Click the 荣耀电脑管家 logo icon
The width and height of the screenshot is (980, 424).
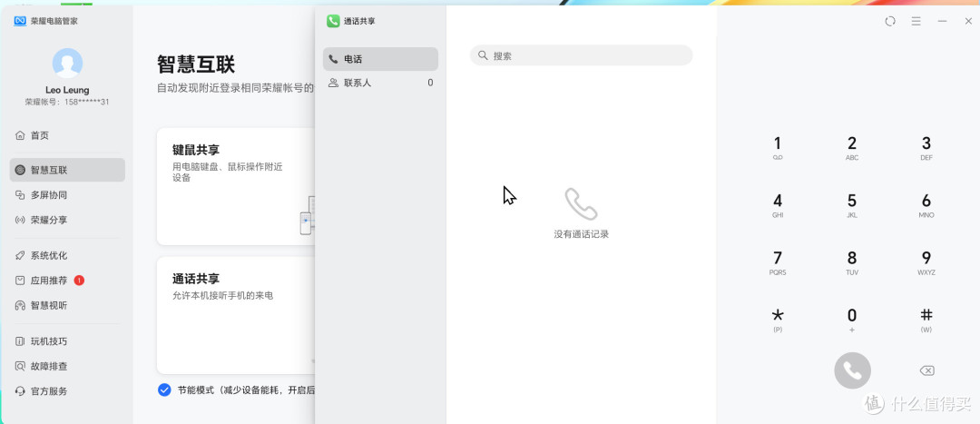[20, 21]
